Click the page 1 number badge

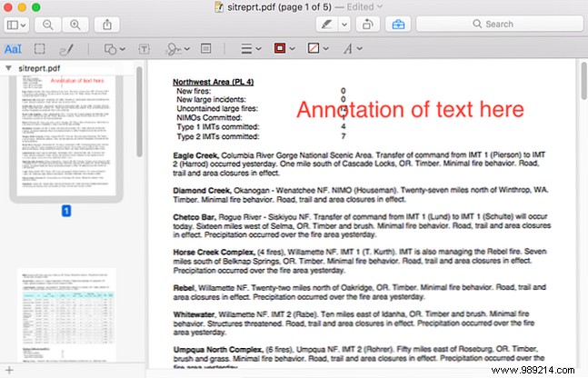point(66,211)
